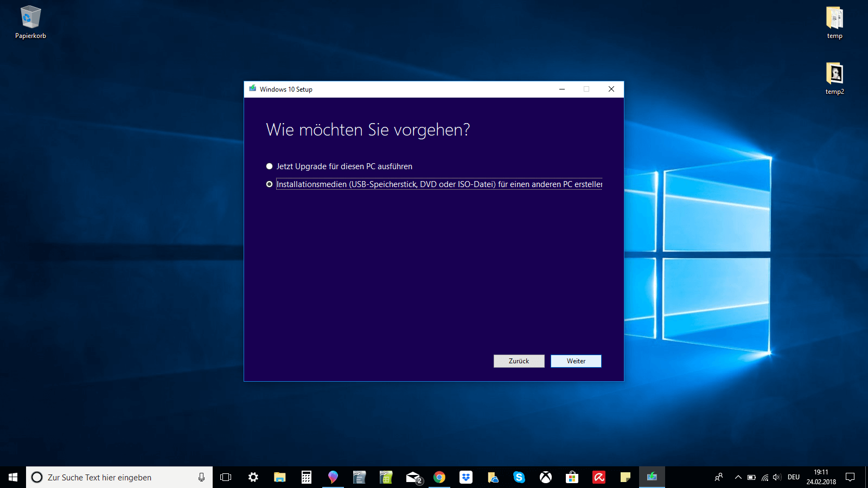Open the Calculator from the taskbar
The height and width of the screenshot is (488, 868).
307,477
